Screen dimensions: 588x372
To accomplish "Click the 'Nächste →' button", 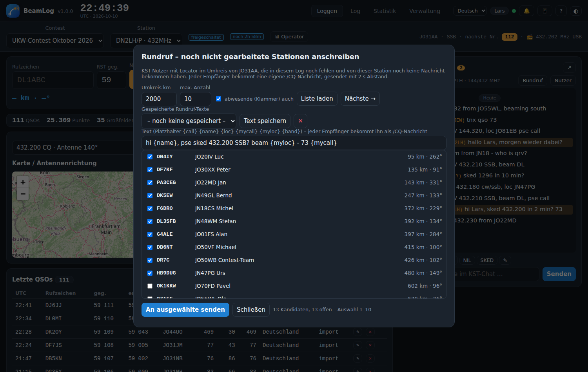I will (360, 99).
